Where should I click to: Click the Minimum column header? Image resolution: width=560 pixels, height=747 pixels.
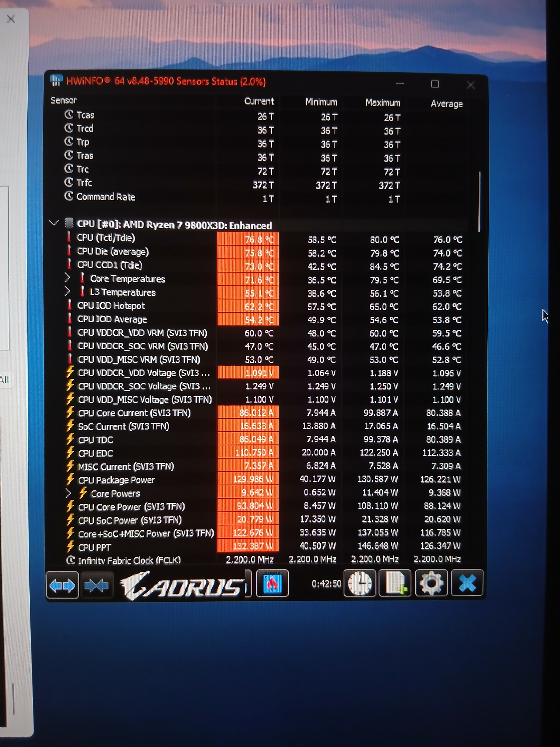(x=321, y=102)
